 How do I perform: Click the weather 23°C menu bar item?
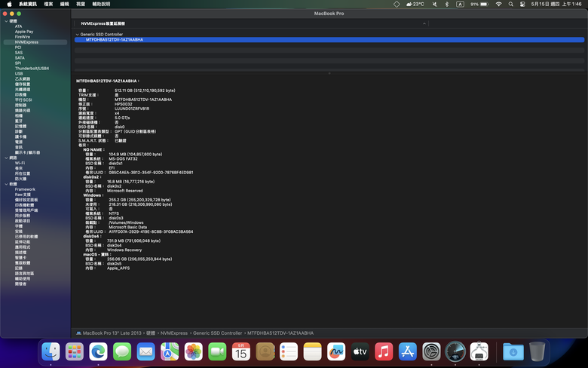point(415,4)
